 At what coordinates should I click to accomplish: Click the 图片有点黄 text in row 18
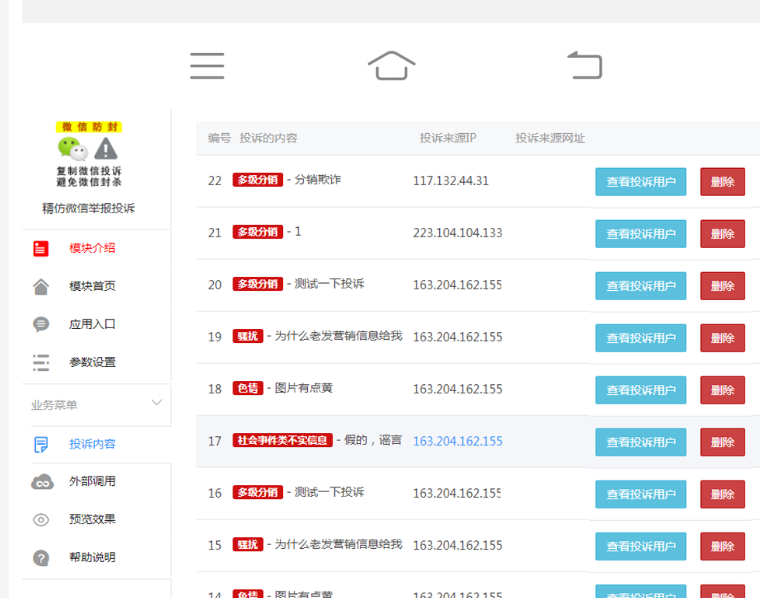point(304,388)
